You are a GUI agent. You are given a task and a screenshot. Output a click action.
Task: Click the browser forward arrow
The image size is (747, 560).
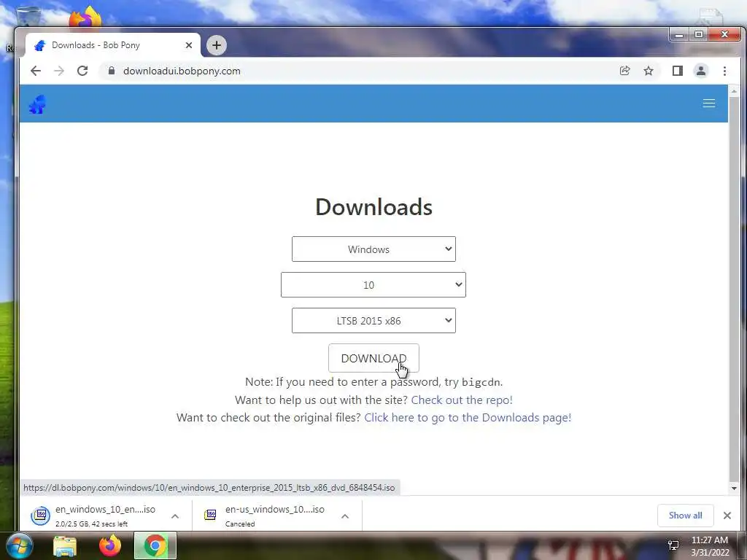[59, 71]
